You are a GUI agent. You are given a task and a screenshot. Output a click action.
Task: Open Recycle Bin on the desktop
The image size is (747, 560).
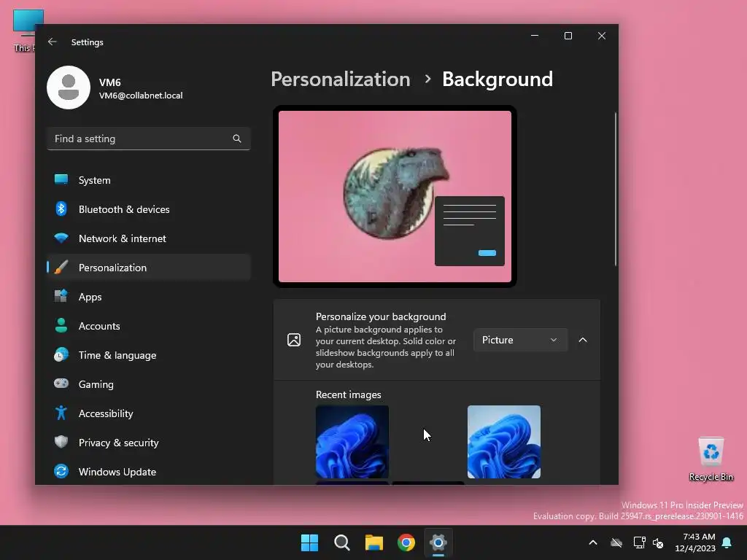click(711, 459)
